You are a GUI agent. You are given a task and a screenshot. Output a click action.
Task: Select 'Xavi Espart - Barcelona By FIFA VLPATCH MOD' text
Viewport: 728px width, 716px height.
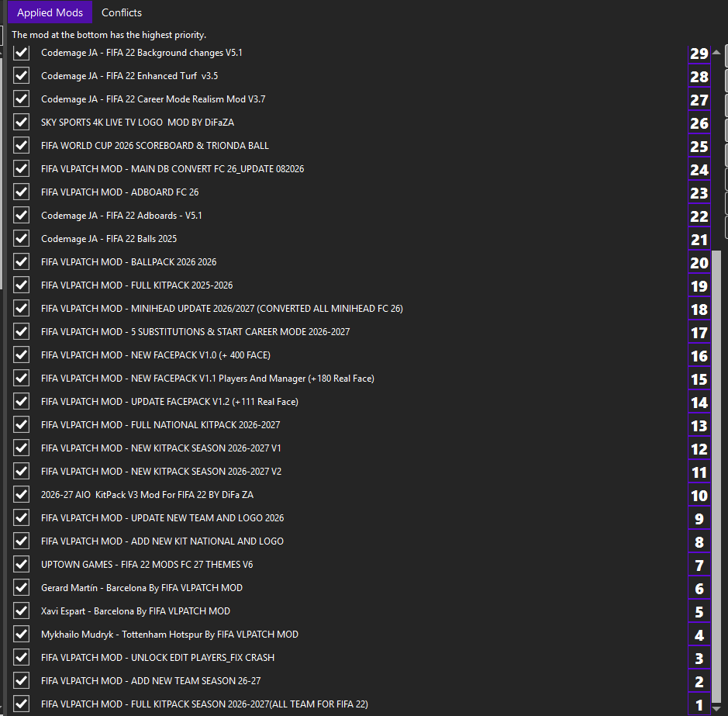point(136,611)
